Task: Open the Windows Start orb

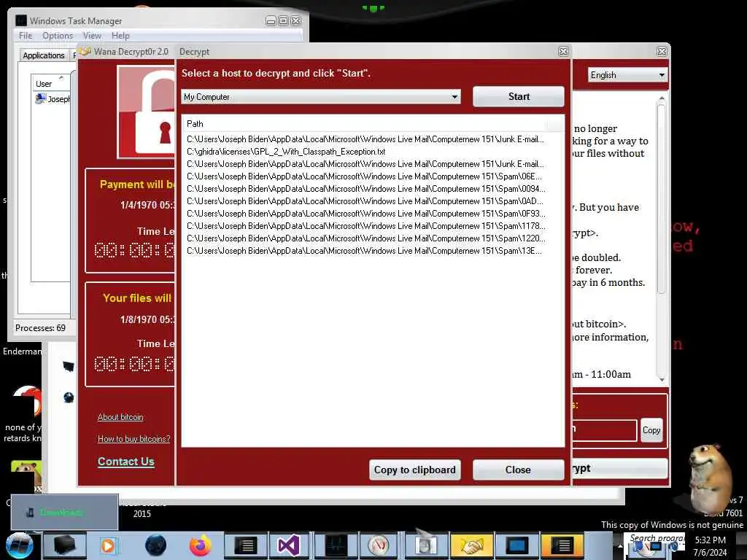Action: [19, 545]
